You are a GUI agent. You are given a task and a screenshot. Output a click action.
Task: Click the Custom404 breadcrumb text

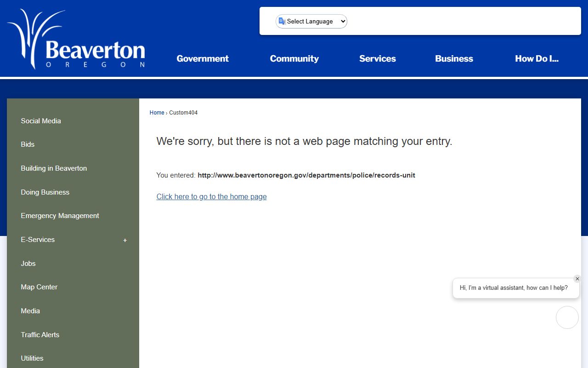[x=183, y=113]
